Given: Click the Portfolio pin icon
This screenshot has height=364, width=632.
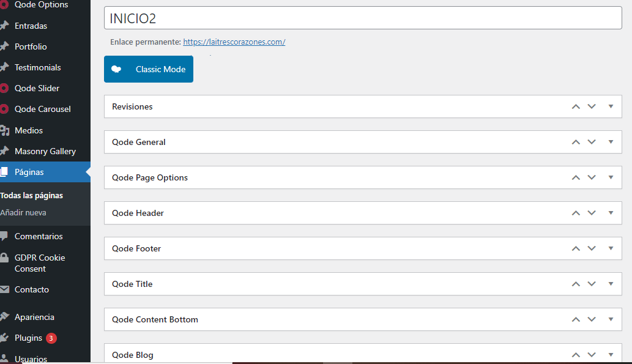Looking at the screenshot, I should coord(4,46).
